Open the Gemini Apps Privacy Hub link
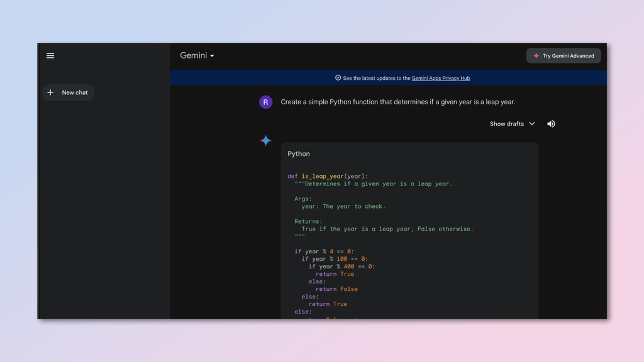Viewport: 644px width, 362px height. pyautogui.click(x=441, y=78)
